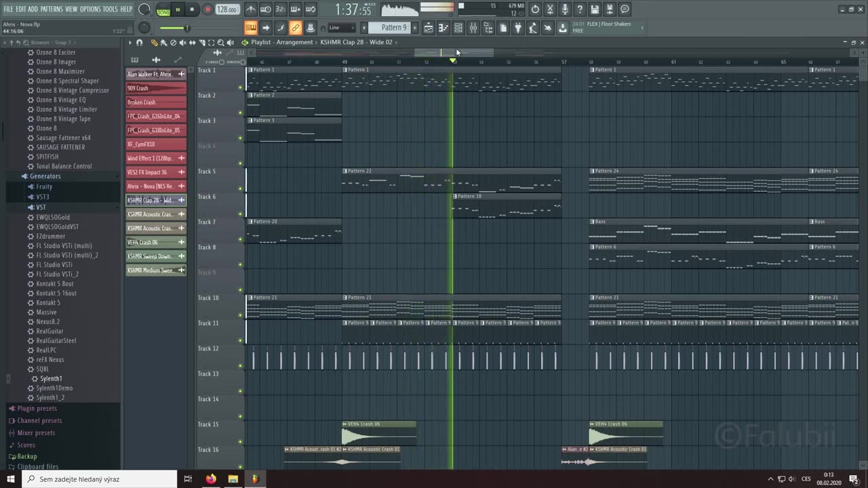This screenshot has width=868, height=488.
Task: Open the project picker copy icon
Action: [x=503, y=28]
